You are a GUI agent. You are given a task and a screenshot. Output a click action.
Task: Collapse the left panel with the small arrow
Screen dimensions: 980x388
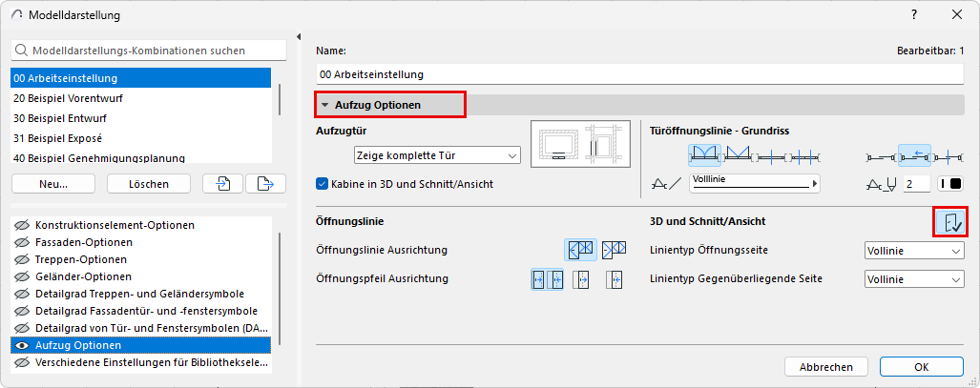click(299, 36)
